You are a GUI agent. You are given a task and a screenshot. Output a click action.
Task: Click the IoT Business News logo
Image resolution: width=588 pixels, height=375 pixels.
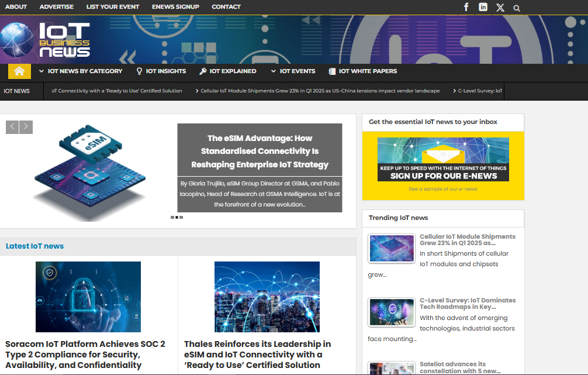pos(46,39)
